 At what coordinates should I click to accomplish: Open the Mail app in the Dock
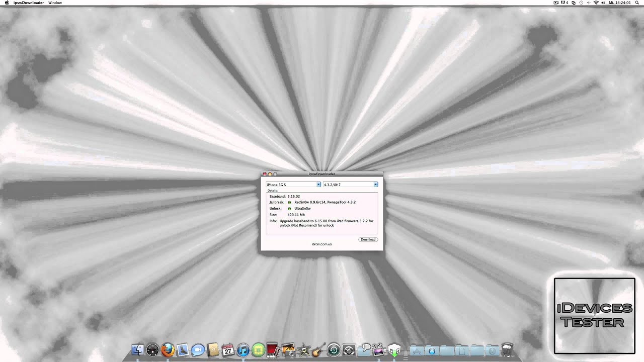(x=183, y=350)
